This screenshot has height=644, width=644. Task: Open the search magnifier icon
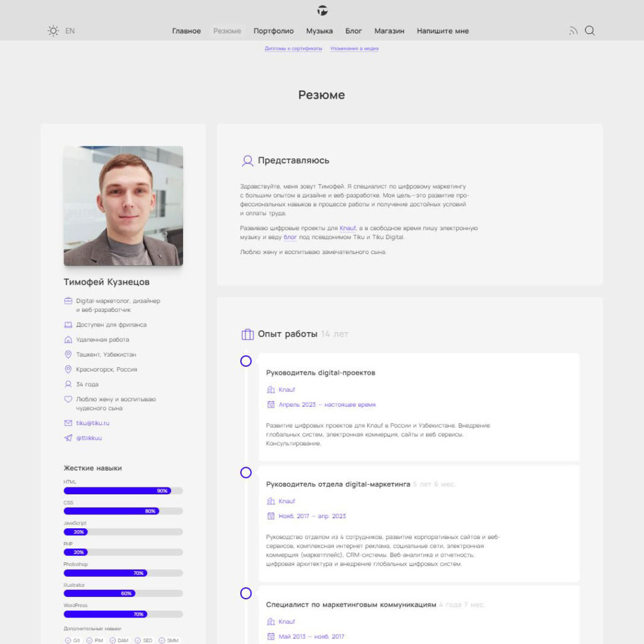click(589, 30)
